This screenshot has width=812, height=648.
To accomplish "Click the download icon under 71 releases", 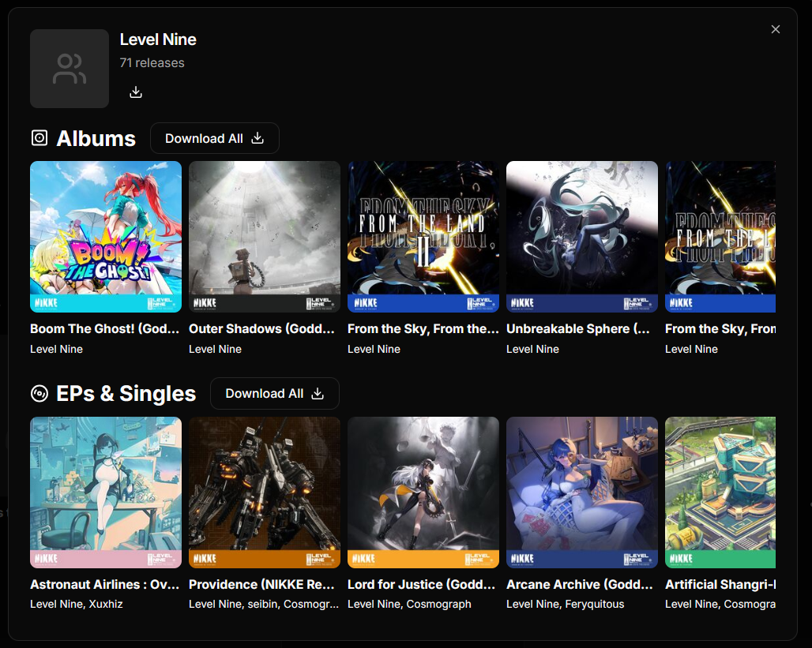I will 136,92.
